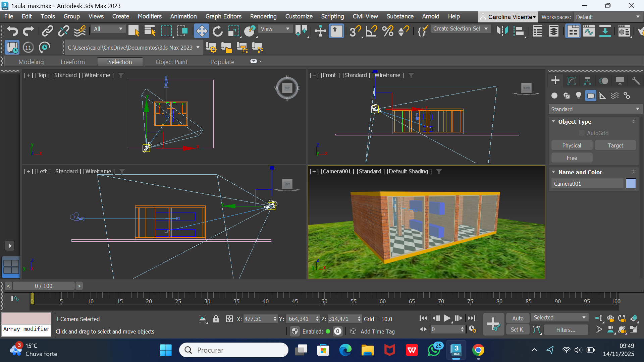Screen dimensions: 644x362
Task: Click the Camera001 color swatch
Action: (x=631, y=184)
